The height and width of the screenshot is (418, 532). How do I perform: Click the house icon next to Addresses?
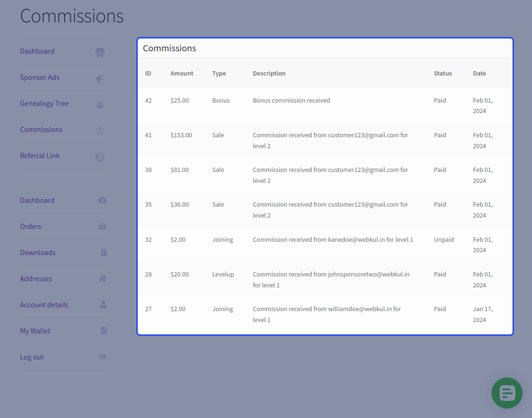102,279
